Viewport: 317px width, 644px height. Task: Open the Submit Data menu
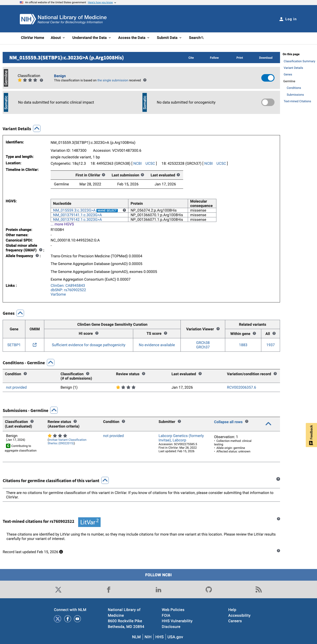(169, 38)
